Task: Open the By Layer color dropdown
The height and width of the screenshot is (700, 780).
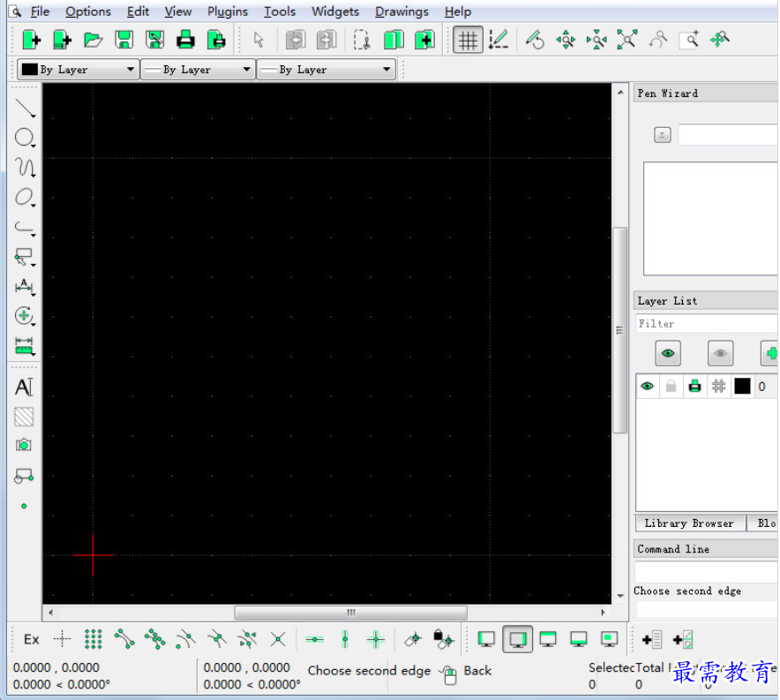Action: coord(78,70)
